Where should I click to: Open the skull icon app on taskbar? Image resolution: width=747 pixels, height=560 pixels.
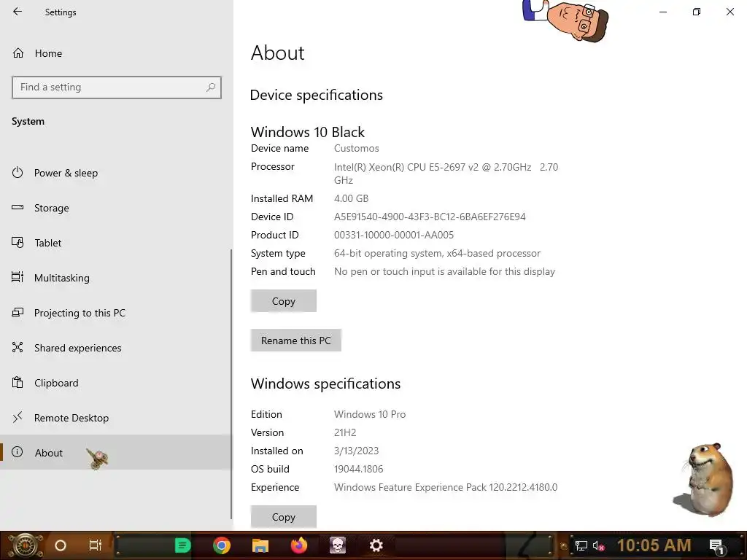[x=338, y=545]
